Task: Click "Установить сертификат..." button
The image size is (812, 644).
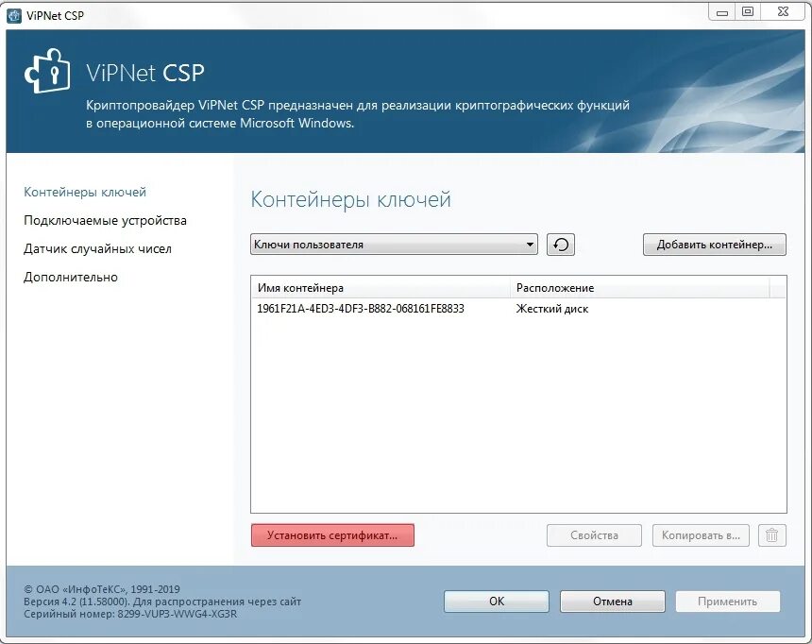Action: tap(332, 535)
